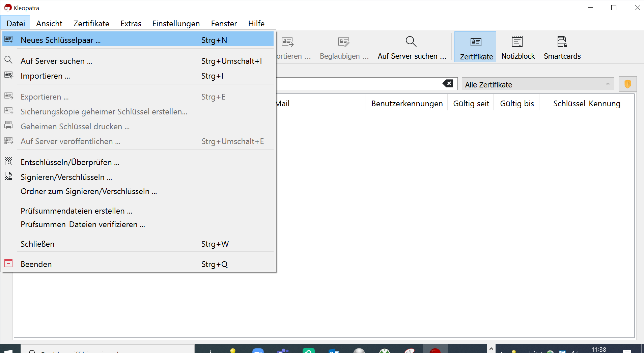The image size is (644, 353).
Task: Choose Neues Schlüsselpaar from Datei menu
Action: 61,40
